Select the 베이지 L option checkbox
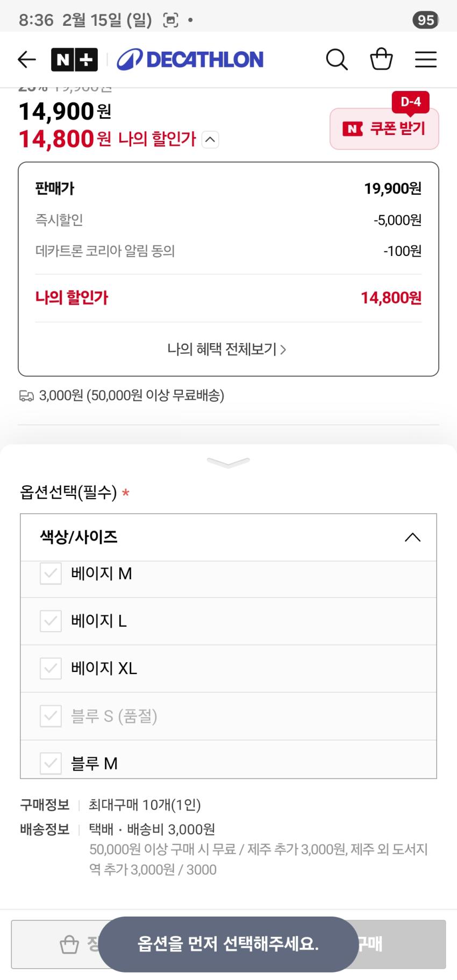 (x=51, y=621)
